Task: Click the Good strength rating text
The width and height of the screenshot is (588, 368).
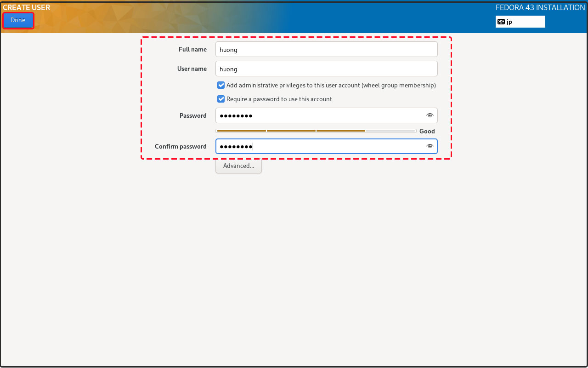Action: click(427, 131)
